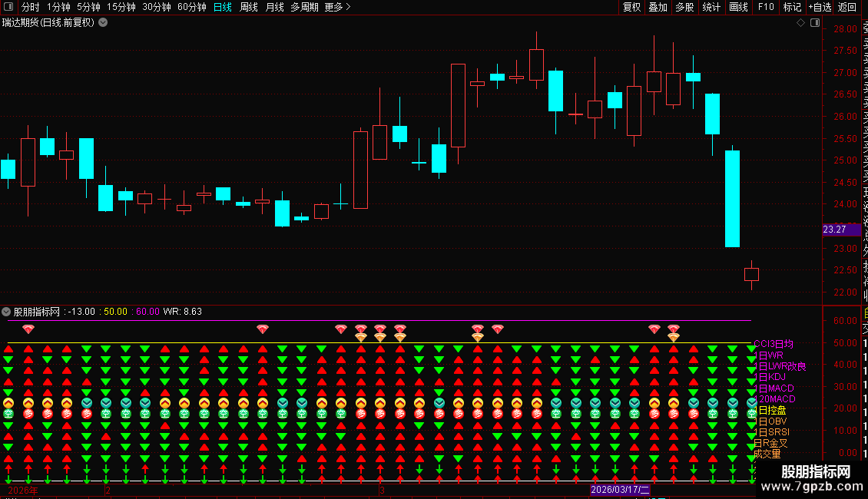Screen dimensions: 868x499
Task: Click the 统计 statistics button
Action: pos(711,7)
